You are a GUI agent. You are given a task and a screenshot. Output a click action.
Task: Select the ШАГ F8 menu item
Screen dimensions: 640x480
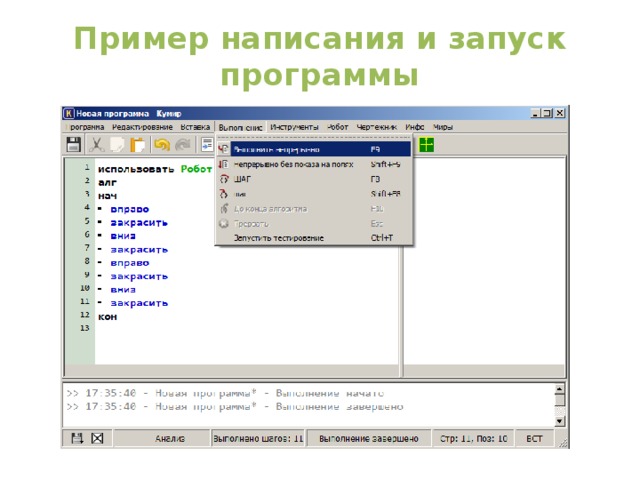[x=313, y=179]
